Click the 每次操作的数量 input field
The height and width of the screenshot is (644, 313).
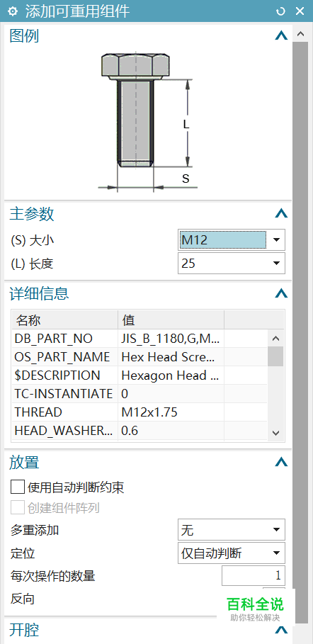[254, 575]
